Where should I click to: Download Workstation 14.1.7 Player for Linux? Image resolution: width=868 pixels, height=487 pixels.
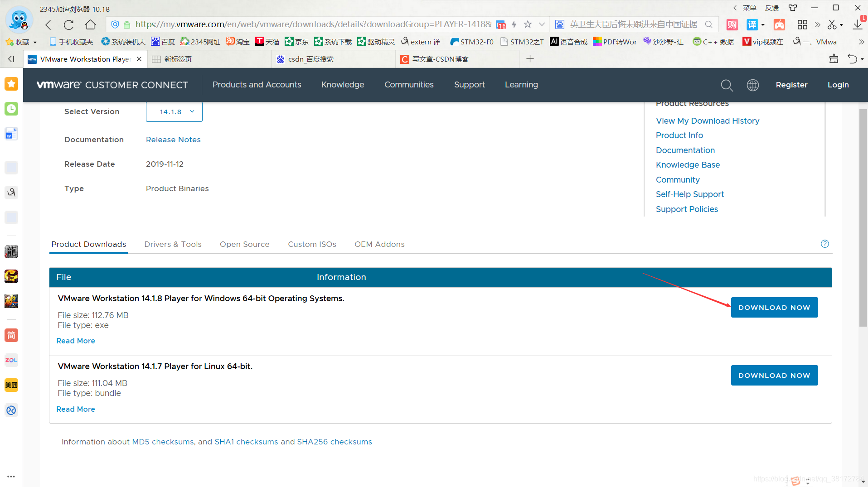pos(774,375)
